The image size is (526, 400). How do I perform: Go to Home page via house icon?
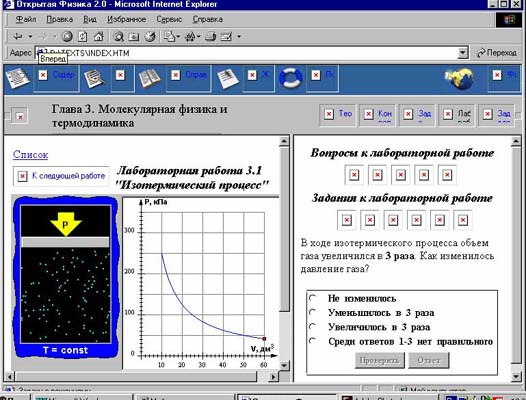coord(98,36)
